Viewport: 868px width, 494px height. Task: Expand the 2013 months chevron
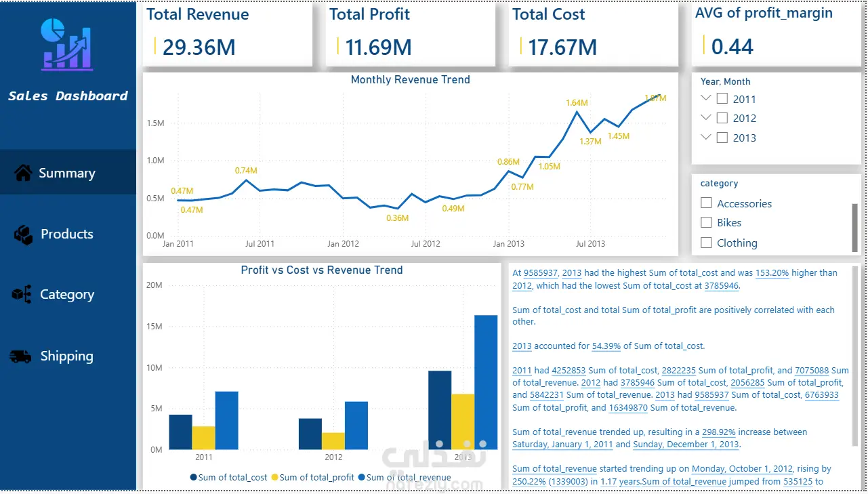click(x=705, y=137)
